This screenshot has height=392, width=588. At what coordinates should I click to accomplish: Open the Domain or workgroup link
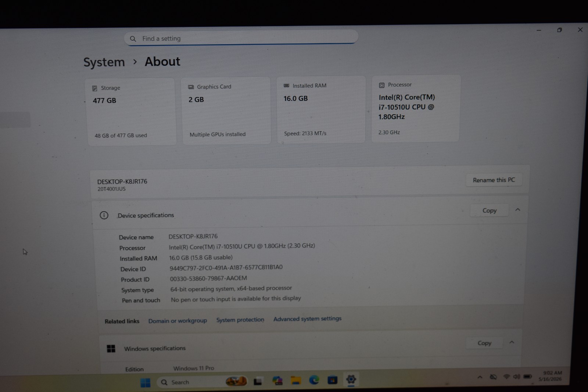tap(178, 321)
